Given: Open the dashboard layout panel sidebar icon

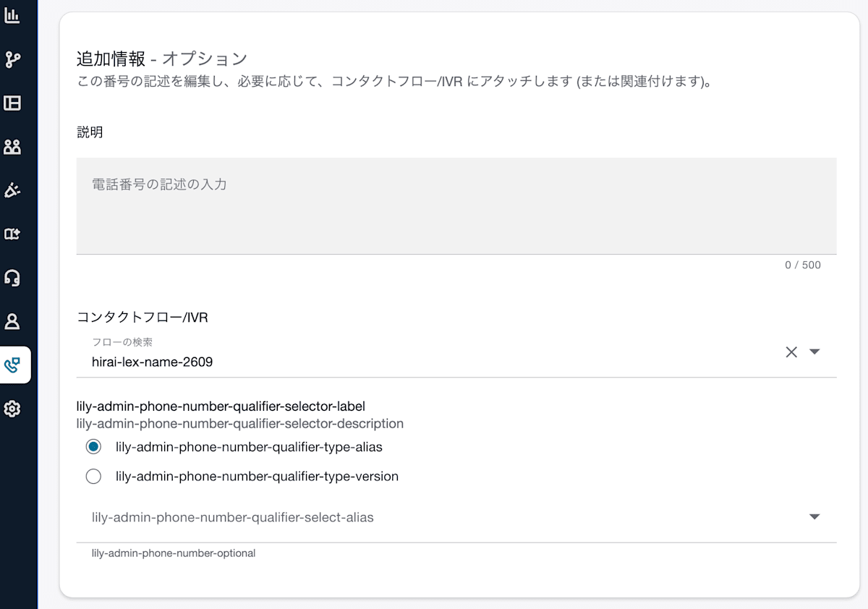Looking at the screenshot, I should point(12,103).
